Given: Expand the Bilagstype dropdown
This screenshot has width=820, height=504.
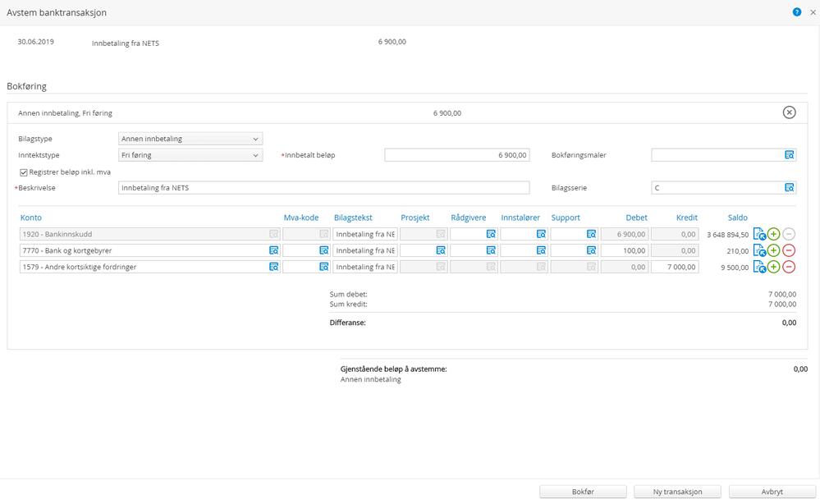Looking at the screenshot, I should [x=190, y=139].
